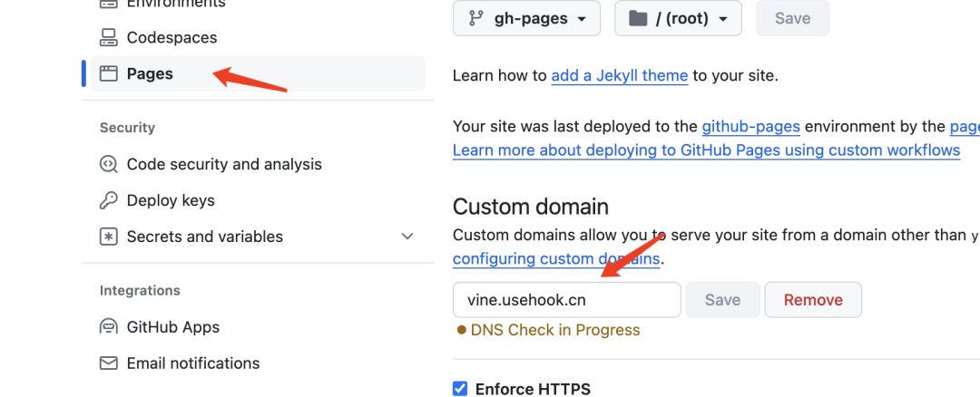Click Save next to the custom domain field
The height and width of the screenshot is (397, 980).
coord(722,300)
